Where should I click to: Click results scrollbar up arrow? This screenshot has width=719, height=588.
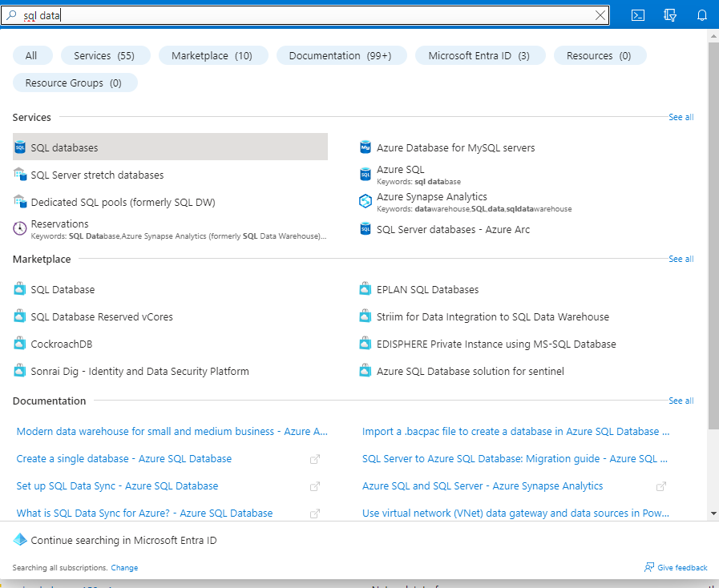[713, 36]
